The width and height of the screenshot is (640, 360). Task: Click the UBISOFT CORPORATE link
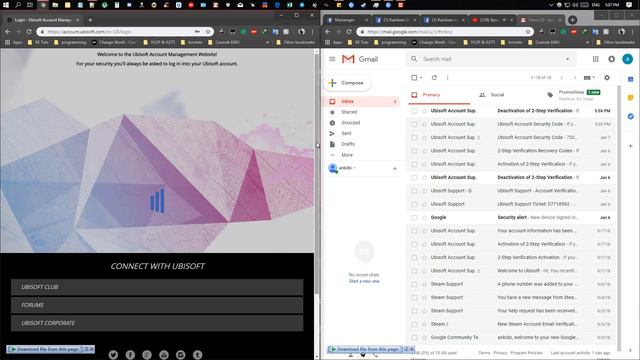pyautogui.click(x=157, y=323)
